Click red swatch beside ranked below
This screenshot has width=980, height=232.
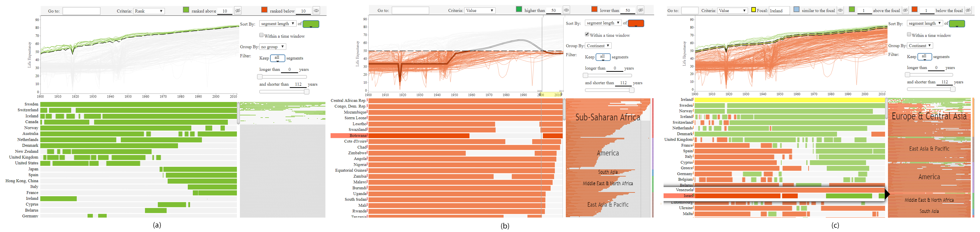pyautogui.click(x=264, y=10)
